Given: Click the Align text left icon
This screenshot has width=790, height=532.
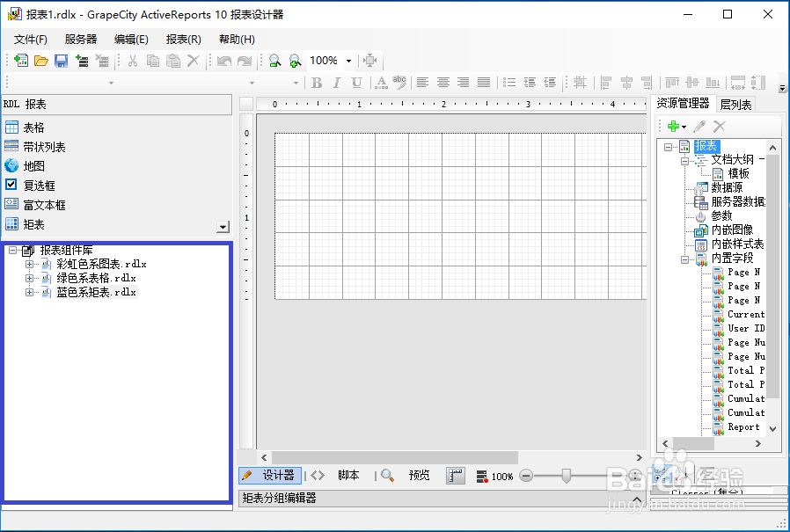Looking at the screenshot, I should 422,83.
